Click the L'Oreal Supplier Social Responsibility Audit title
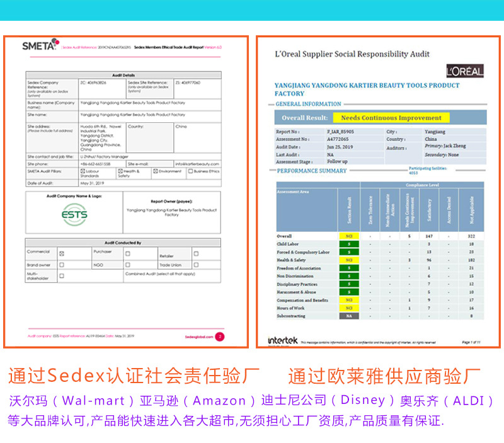Viewport: 504px width, 443px height. click(x=352, y=54)
